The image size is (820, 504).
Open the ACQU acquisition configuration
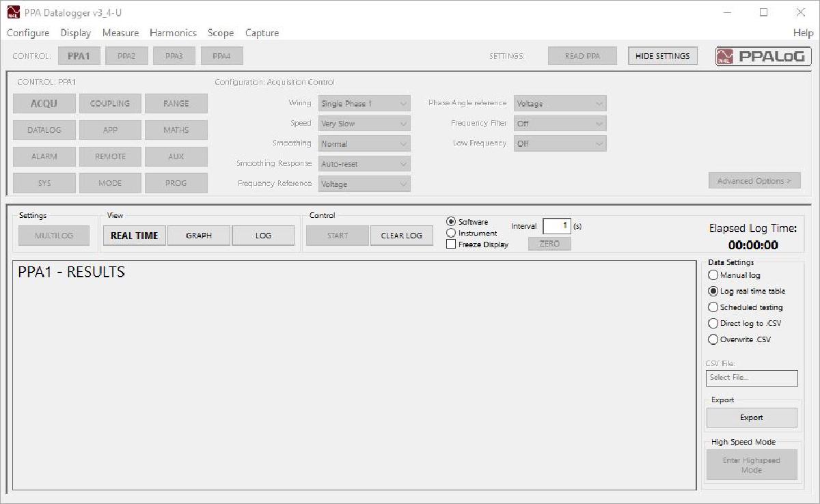(44, 103)
